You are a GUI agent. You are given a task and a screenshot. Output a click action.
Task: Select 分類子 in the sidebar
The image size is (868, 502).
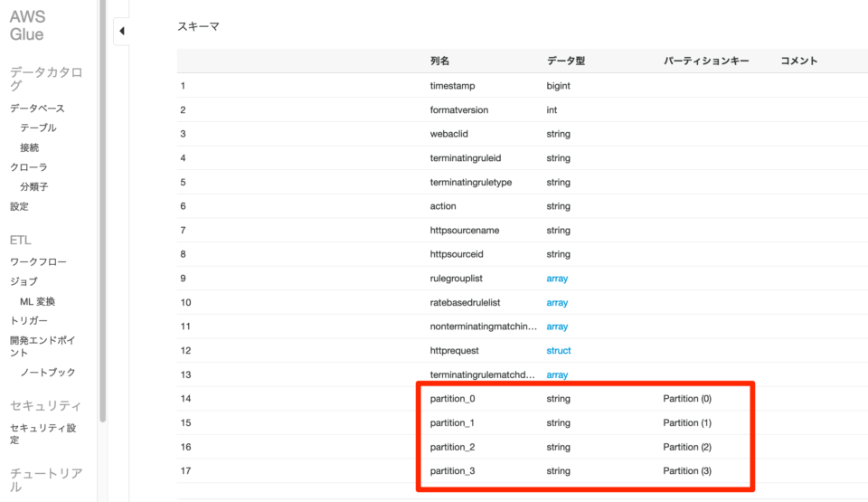(x=33, y=186)
